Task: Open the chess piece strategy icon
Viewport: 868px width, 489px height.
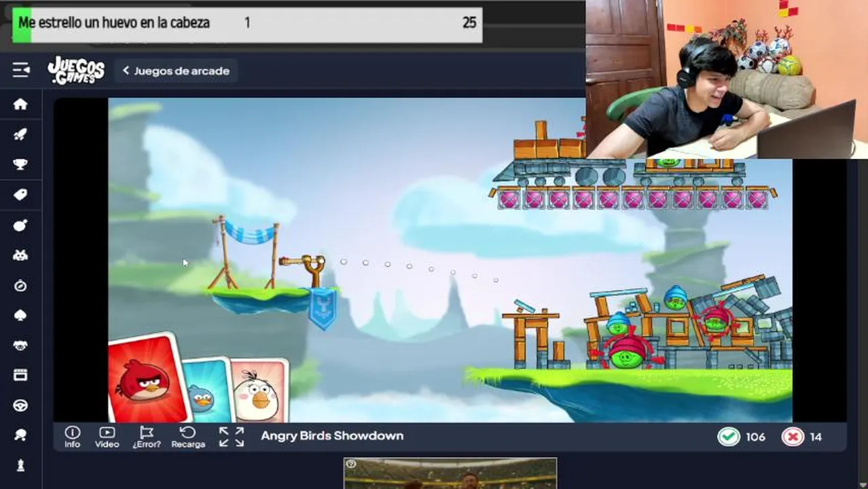Action: [20, 465]
